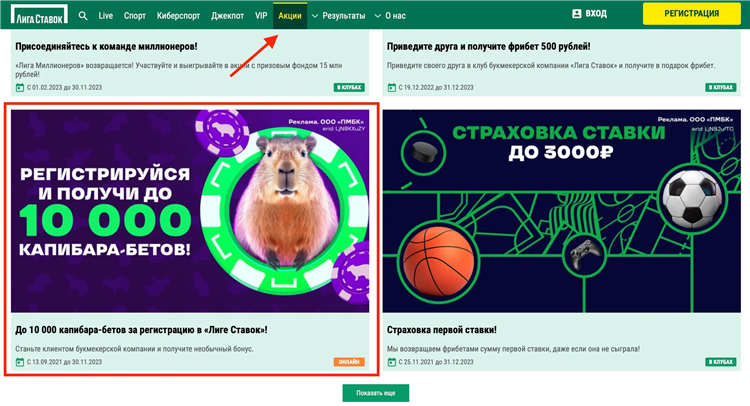Click the text 'С 25.11.2021 до 31.12.2023'
The width and height of the screenshot is (750, 406).
coord(436,362)
